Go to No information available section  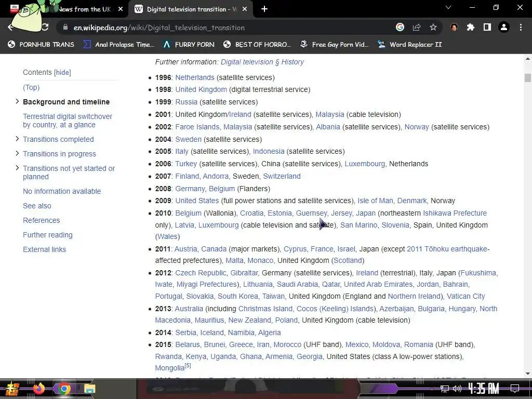(x=62, y=191)
